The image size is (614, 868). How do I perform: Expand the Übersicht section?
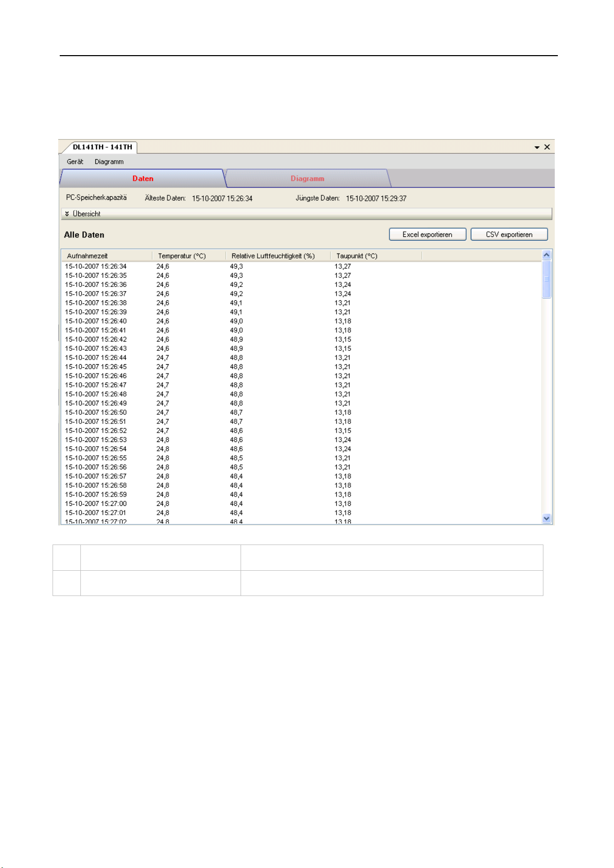coord(306,214)
